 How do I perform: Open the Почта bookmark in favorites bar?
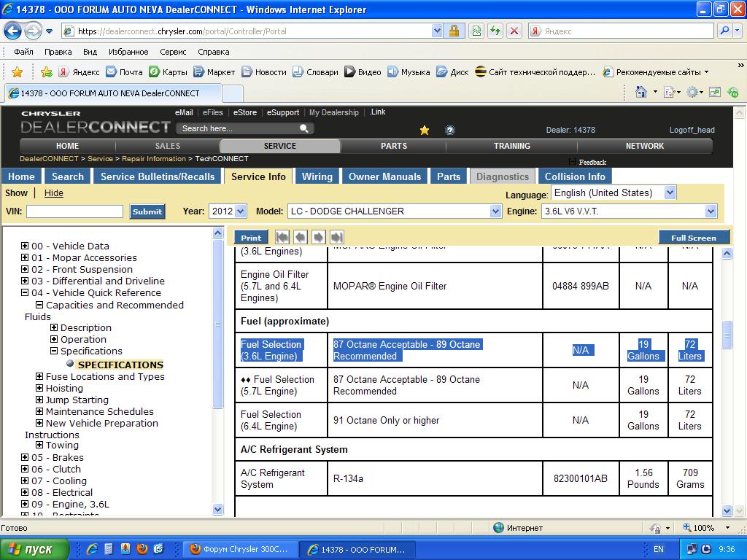[x=124, y=72]
